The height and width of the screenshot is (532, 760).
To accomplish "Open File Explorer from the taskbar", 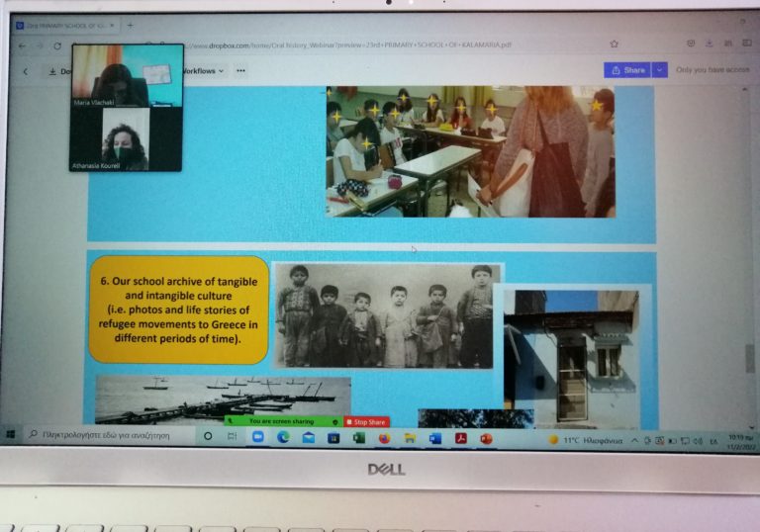I will [x=410, y=438].
